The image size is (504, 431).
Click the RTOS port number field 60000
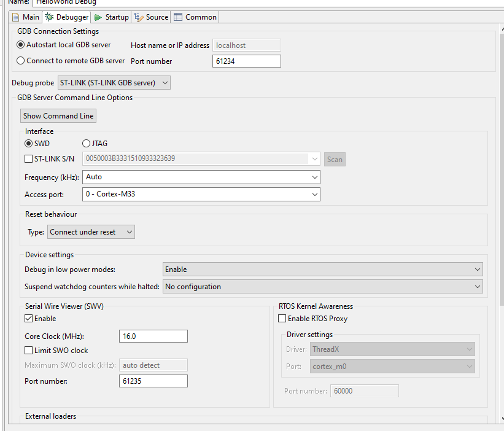[365, 391]
